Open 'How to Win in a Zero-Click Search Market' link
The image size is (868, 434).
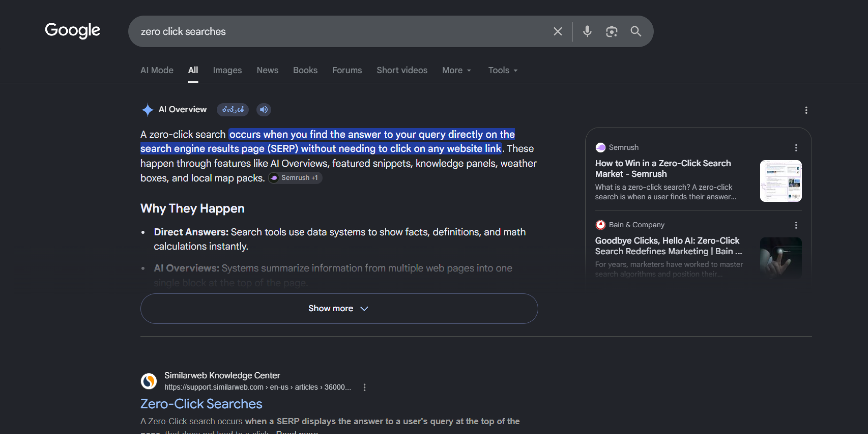pos(663,168)
